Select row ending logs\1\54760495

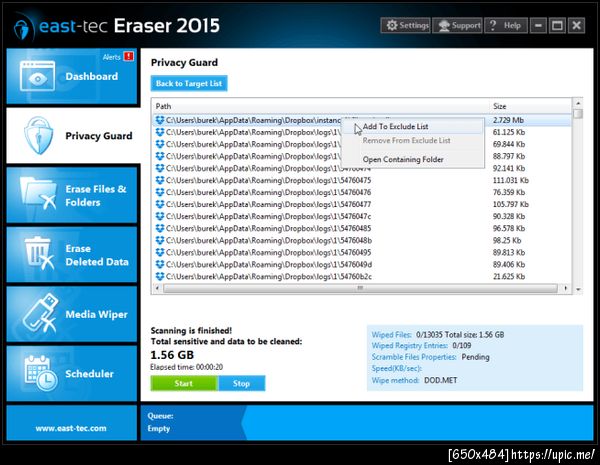pyautogui.click(x=362, y=252)
